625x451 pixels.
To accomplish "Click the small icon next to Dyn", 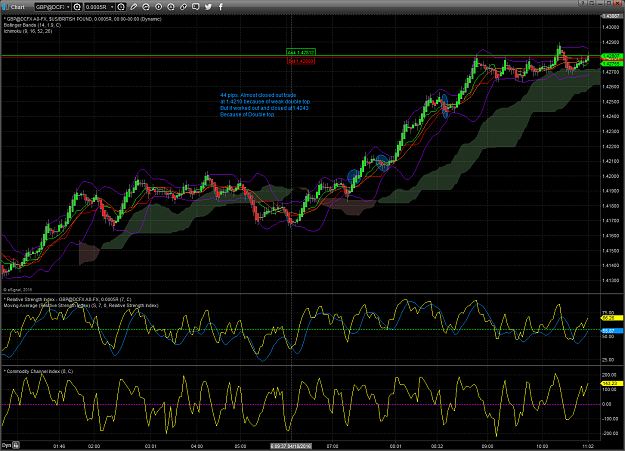I will [x=16, y=445].
